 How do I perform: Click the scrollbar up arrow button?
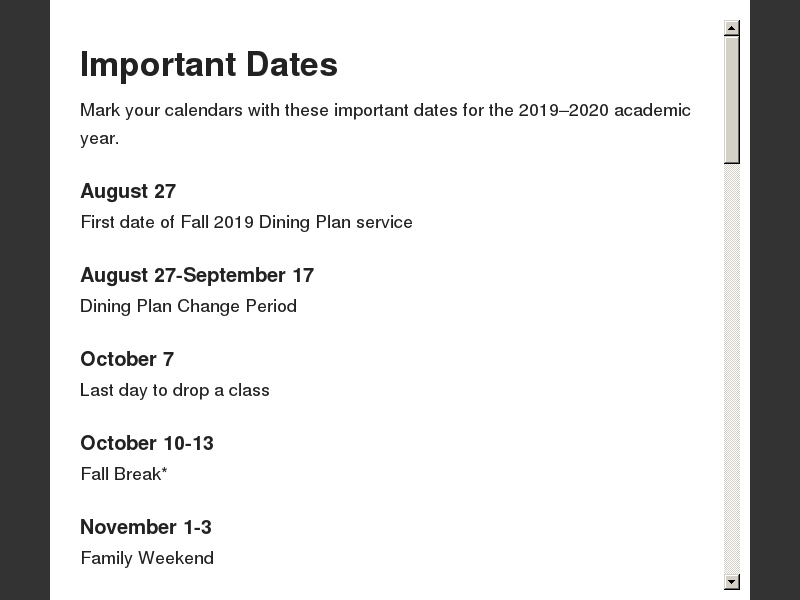coord(732,28)
